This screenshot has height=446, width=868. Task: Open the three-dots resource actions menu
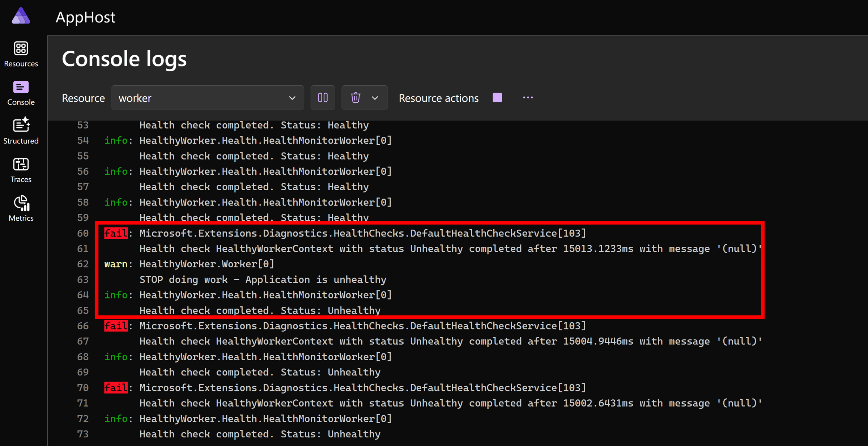tap(528, 98)
